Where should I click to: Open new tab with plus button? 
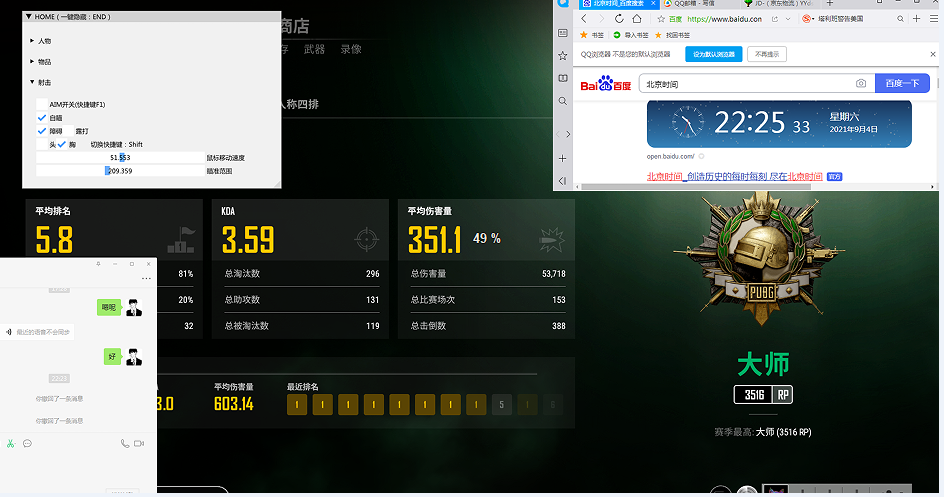point(829,3)
